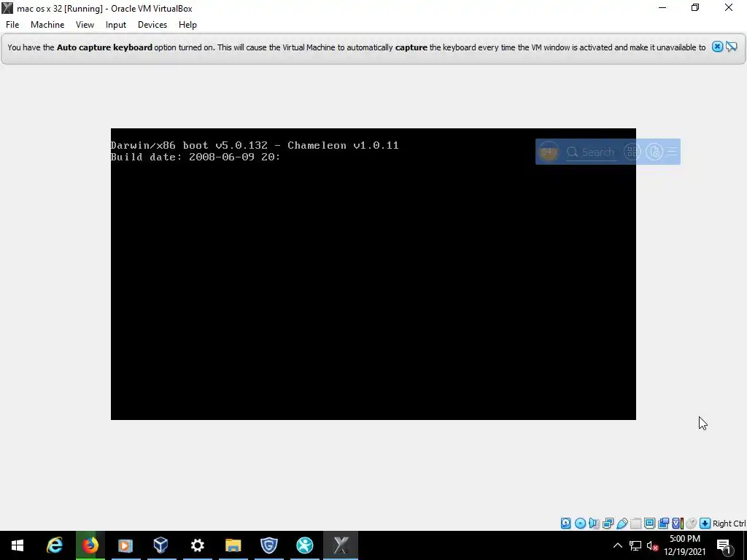This screenshot has height=560, width=747.
Task: Open the teal person icon in taskbar
Action: tap(304, 545)
